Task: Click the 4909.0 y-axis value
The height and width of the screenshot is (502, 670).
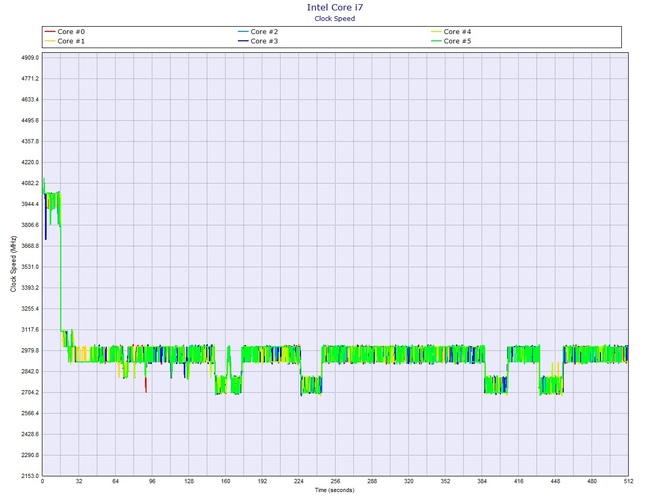Action: [x=30, y=58]
